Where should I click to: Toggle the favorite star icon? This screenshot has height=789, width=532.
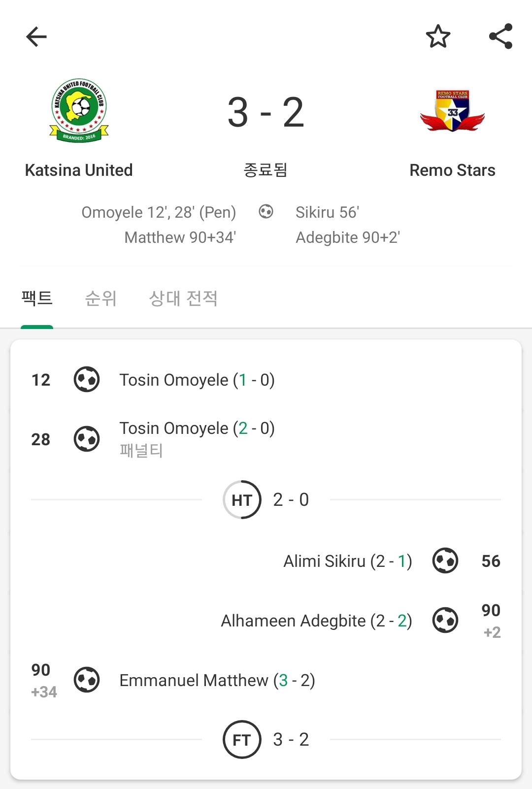pos(438,36)
